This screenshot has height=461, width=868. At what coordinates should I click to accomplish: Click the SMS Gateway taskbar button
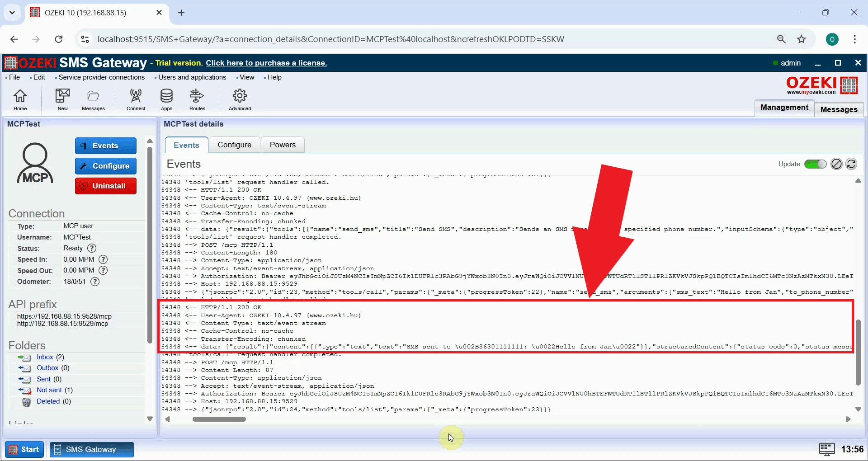pos(91,449)
